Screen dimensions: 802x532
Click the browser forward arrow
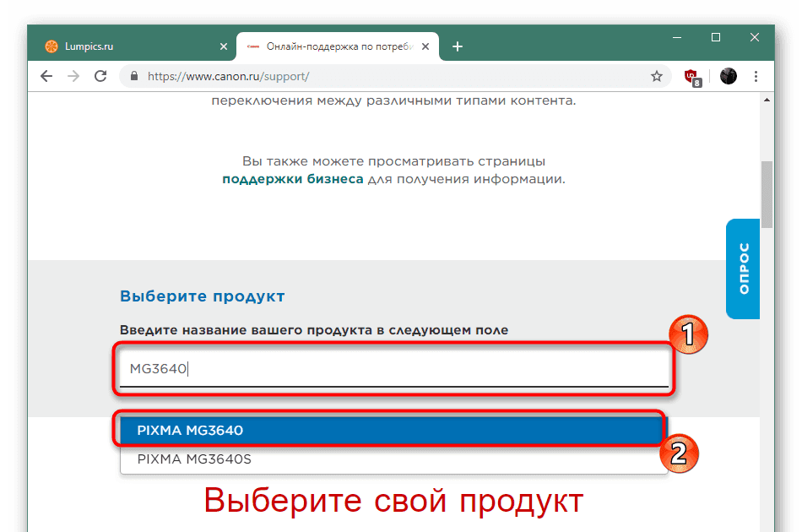73,76
